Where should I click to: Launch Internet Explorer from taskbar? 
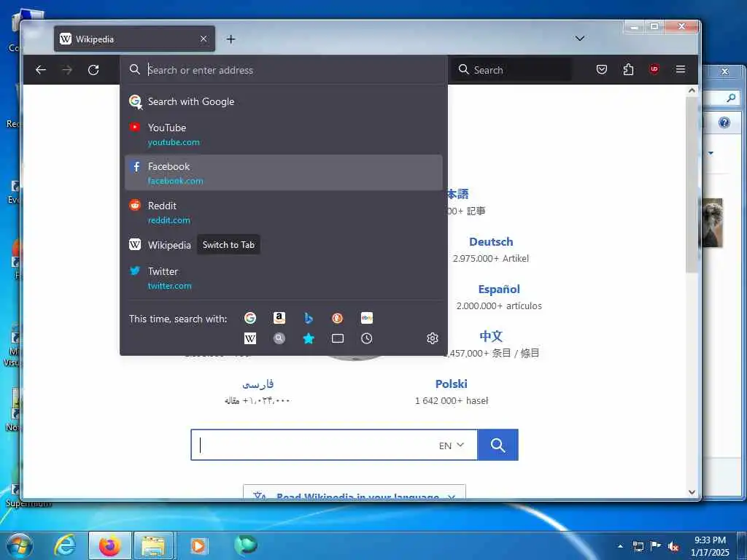point(65,545)
